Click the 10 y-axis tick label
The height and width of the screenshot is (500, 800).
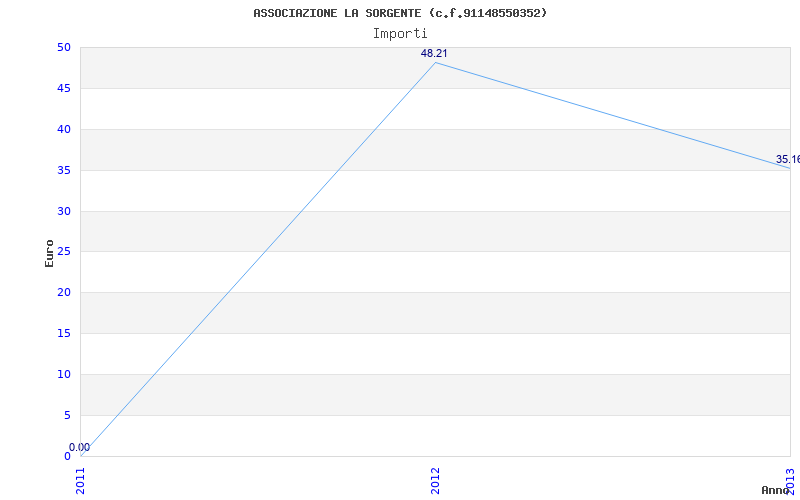click(x=64, y=374)
